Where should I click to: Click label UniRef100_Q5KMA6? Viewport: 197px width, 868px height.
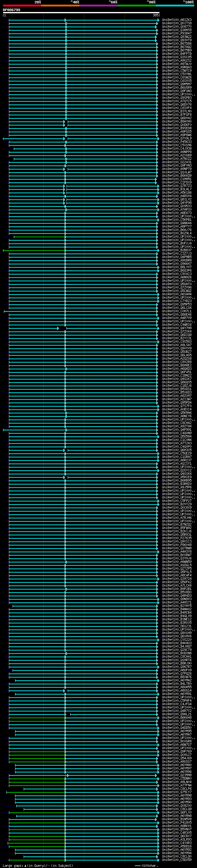tap(177, 413)
